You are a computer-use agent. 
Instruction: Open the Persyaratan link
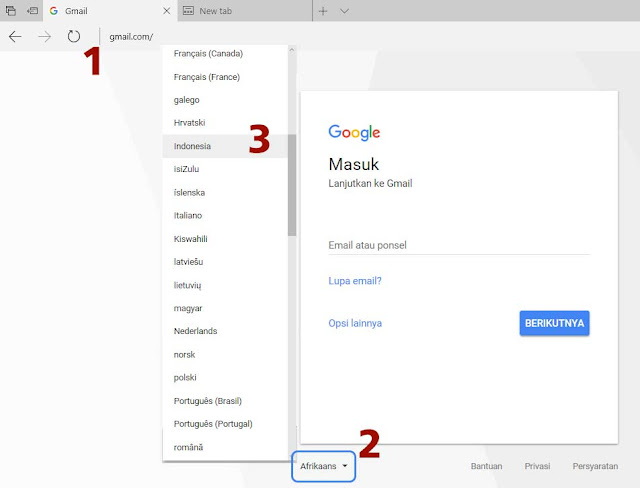595,466
